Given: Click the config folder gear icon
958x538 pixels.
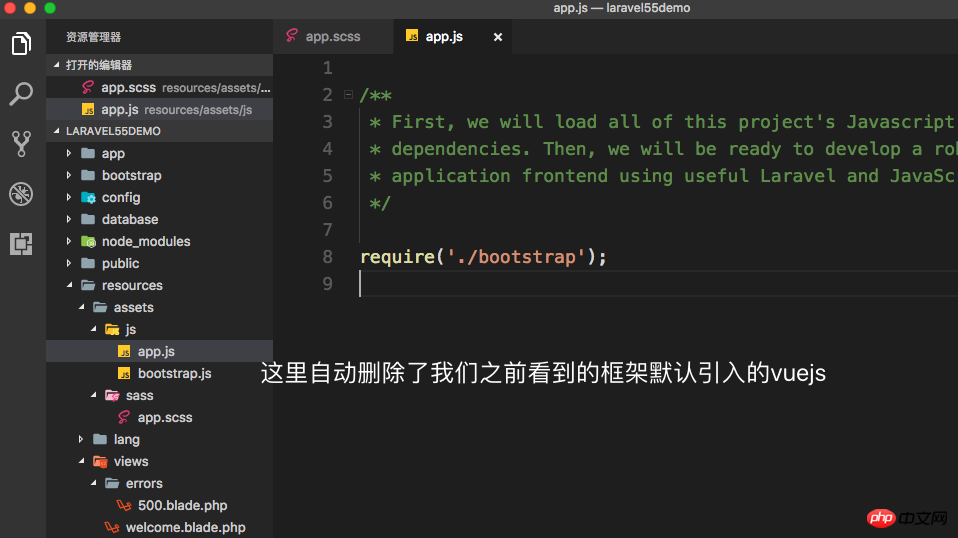Looking at the screenshot, I should click(x=89, y=197).
